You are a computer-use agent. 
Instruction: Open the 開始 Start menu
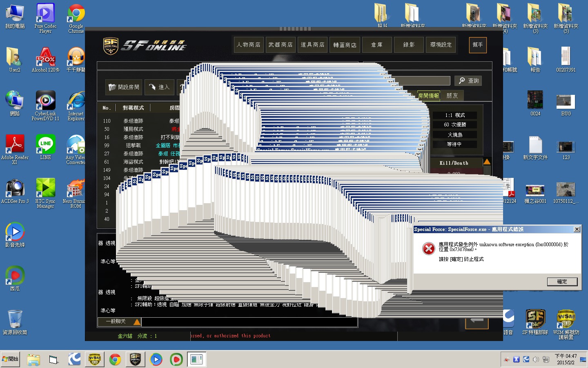[x=10, y=359]
